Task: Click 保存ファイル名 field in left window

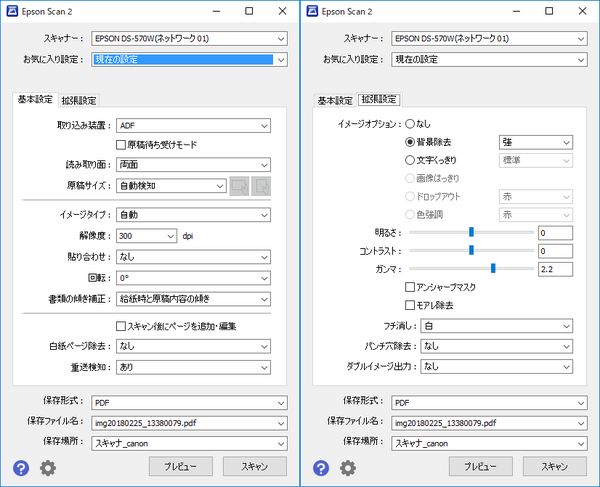Action: [189, 423]
